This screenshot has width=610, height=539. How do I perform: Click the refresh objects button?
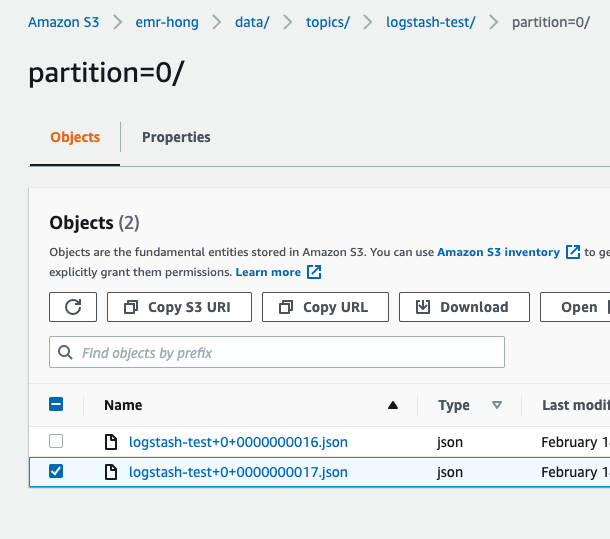coord(73,307)
